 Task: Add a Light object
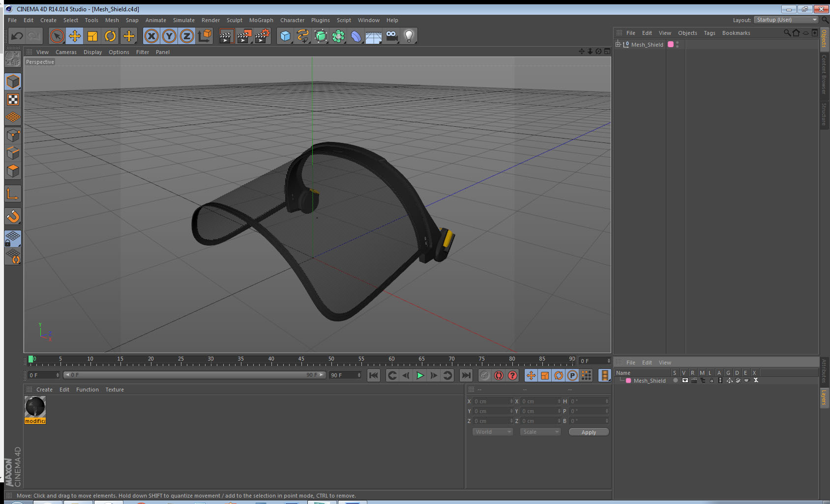coord(409,36)
